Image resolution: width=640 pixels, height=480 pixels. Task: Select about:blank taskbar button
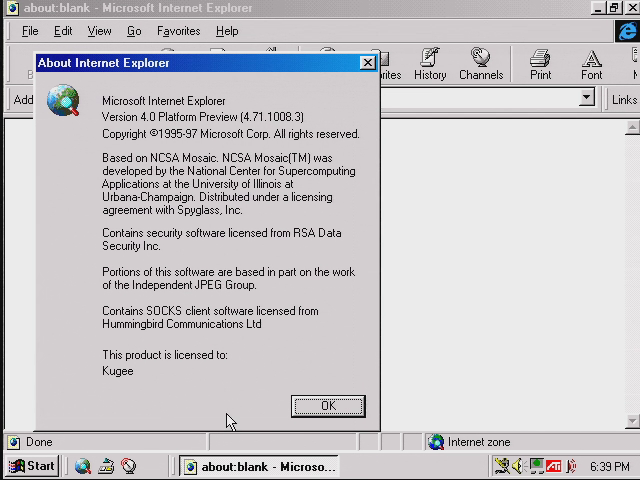tap(259, 467)
